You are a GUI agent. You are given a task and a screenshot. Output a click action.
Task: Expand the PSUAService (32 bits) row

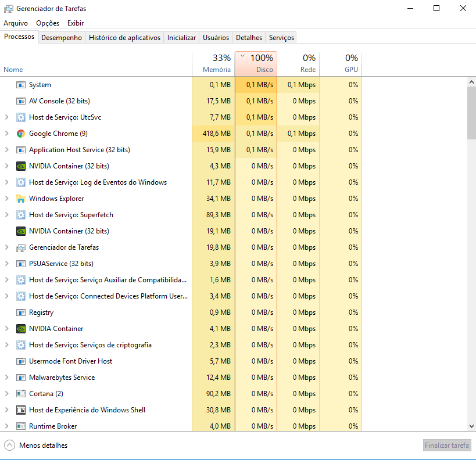point(6,264)
